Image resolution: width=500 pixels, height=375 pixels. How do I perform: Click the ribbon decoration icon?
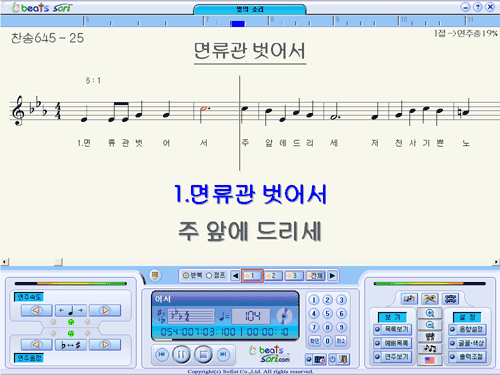430,299
